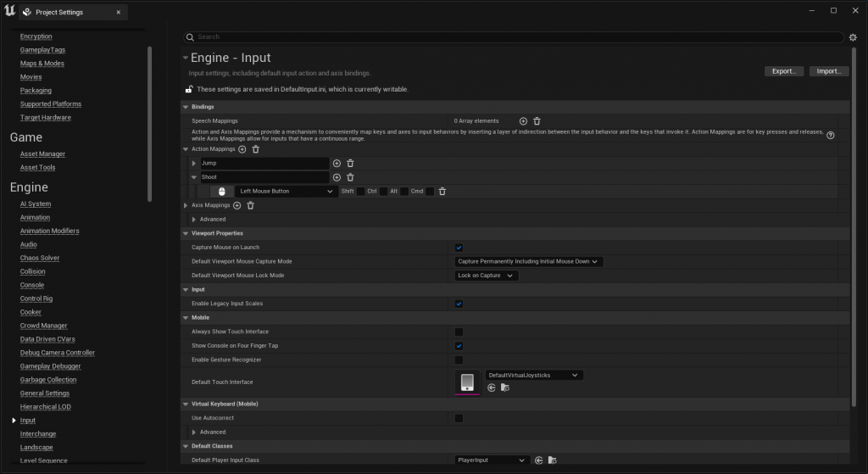Click the Unreal Engine logo icon
The height and width of the screenshot is (474, 868).
[9, 10]
